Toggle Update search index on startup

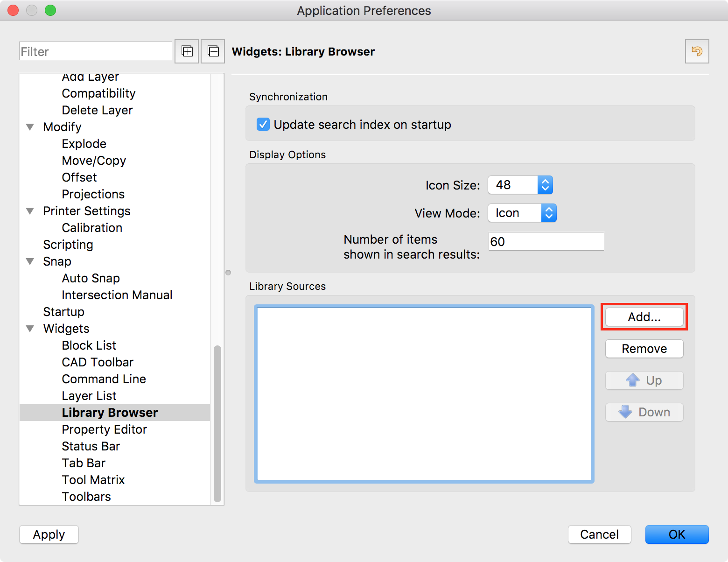coord(263,125)
